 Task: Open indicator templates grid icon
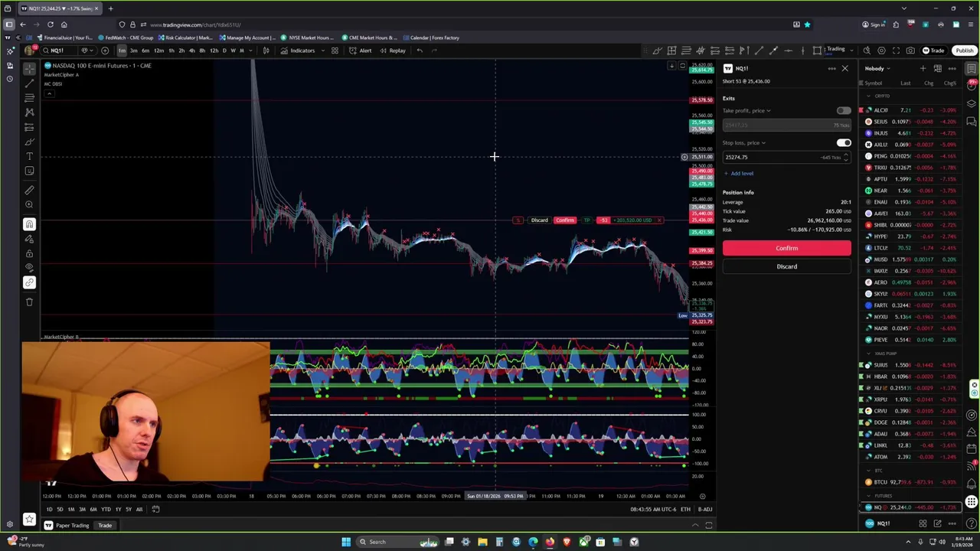pyautogui.click(x=335, y=51)
